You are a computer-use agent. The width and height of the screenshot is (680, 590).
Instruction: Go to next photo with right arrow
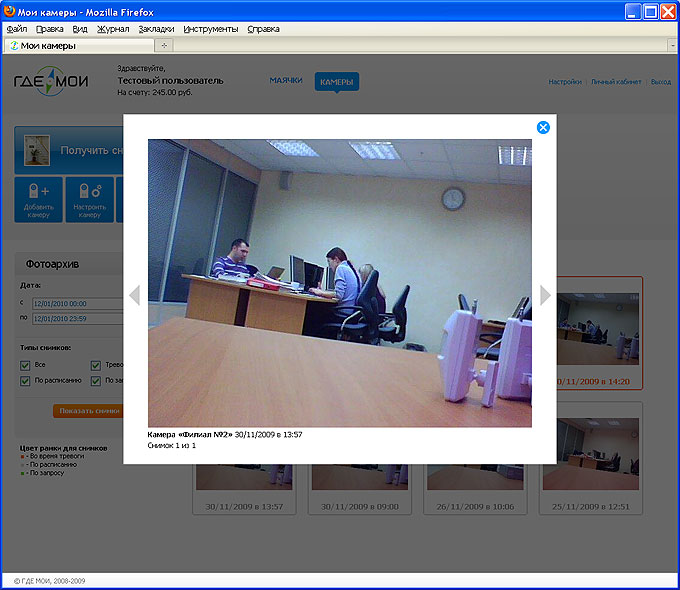(x=545, y=295)
